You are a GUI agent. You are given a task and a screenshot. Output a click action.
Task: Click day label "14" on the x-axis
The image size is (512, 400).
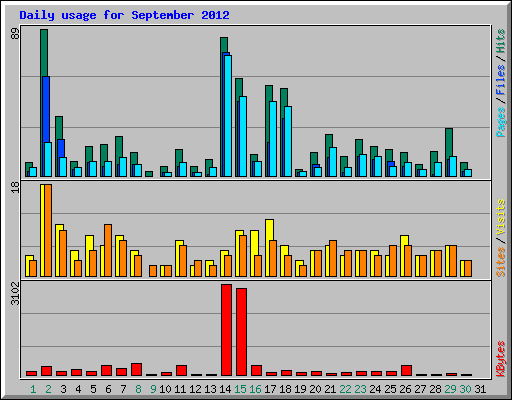coord(225,389)
